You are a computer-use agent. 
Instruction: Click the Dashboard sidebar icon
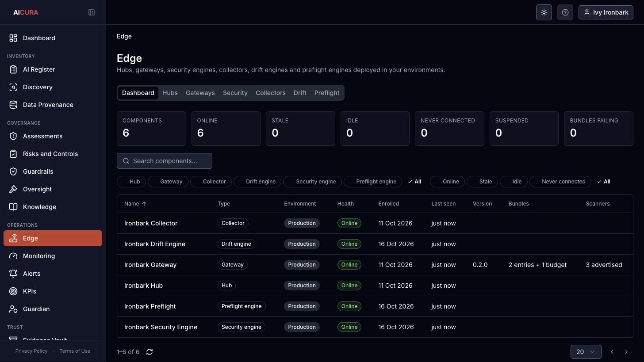pos(13,38)
